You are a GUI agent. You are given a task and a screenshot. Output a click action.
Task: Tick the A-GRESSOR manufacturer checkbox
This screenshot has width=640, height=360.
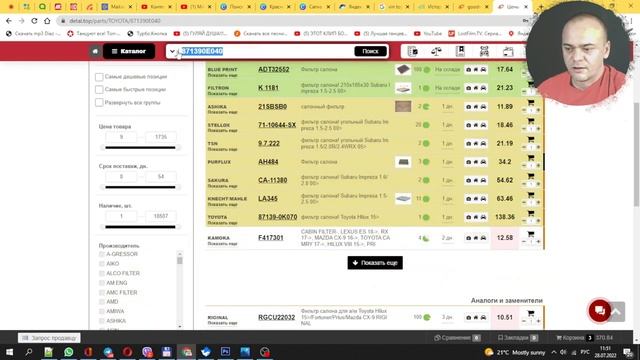102,254
